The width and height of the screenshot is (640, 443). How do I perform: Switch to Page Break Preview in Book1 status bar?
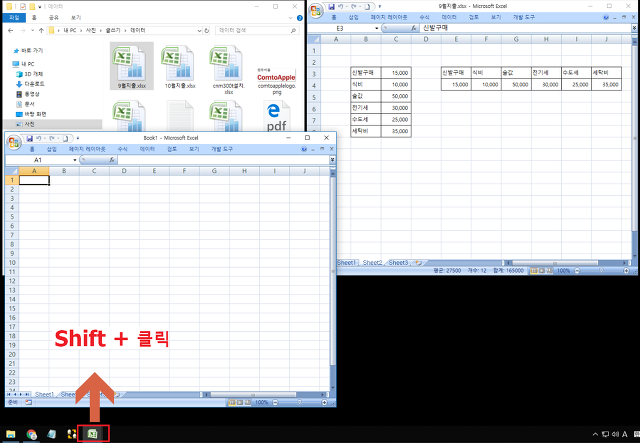pos(247,403)
